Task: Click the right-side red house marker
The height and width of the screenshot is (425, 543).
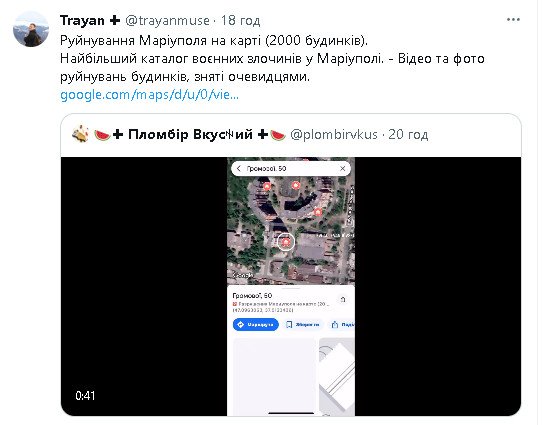Action: [318, 212]
